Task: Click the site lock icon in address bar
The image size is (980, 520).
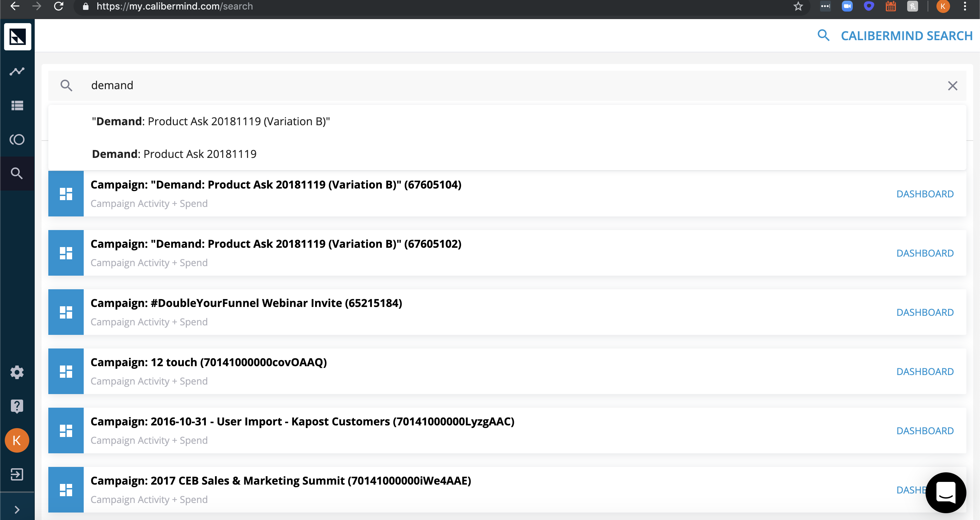Action: pos(86,6)
